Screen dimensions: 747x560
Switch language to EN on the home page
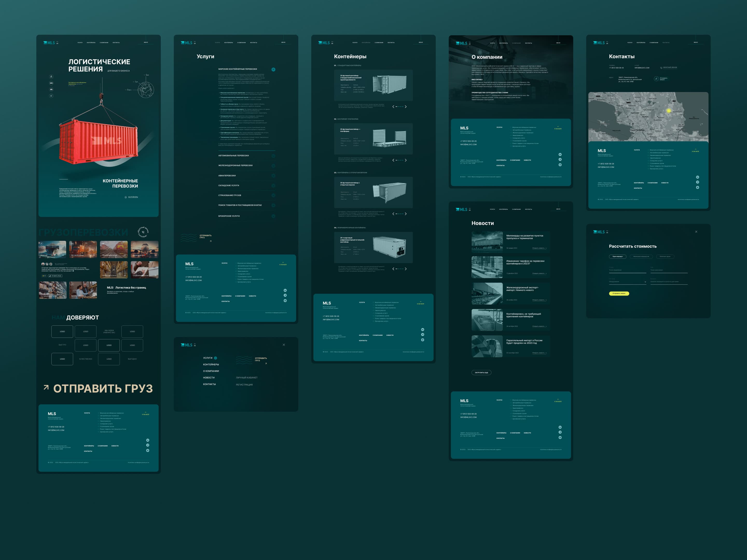pos(57,44)
